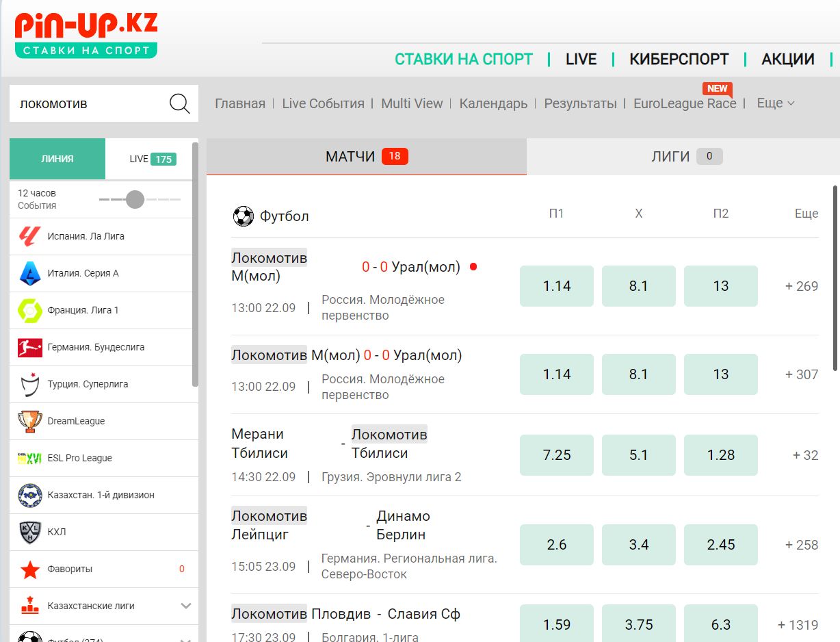This screenshot has height=642, width=840.
Task: Open КИБЕРСПОРТ in the top menu
Action: [679, 60]
